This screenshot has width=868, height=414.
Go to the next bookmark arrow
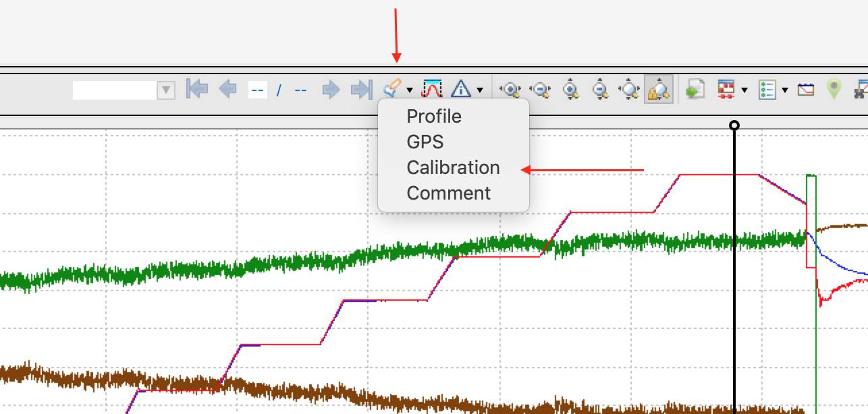(330, 89)
